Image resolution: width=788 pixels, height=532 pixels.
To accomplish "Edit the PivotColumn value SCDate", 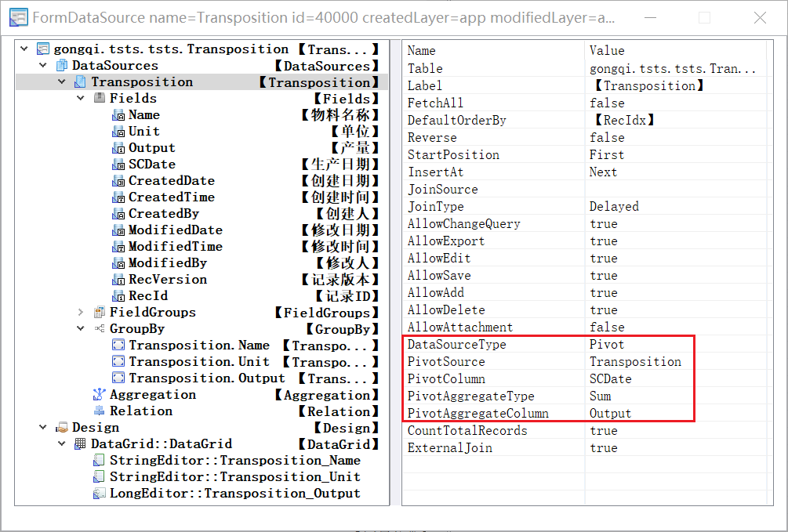I will (x=610, y=379).
